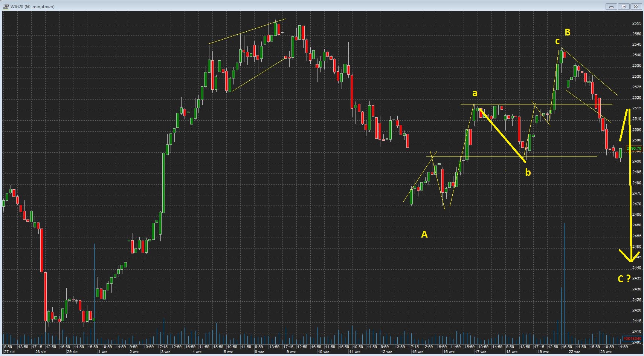The width and height of the screenshot is (644, 356).
Task: Click the "10 wrz" date label
Action: pos(324,352)
